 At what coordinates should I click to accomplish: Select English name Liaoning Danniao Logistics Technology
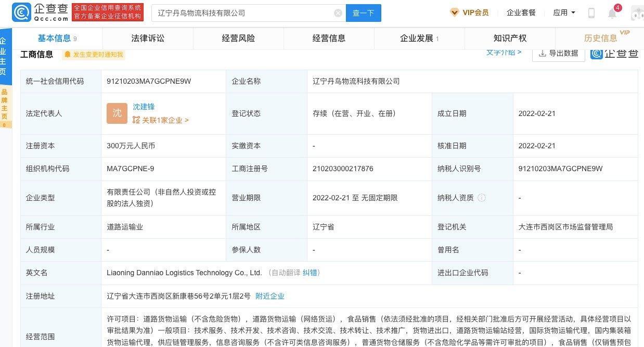184,273
